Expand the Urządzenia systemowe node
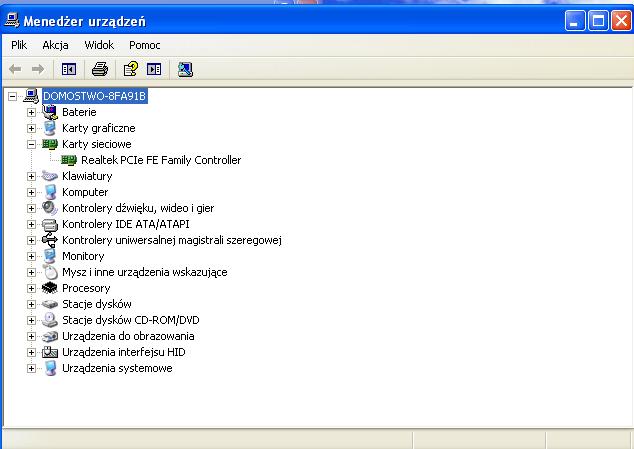The width and height of the screenshot is (634, 449). click(31, 368)
